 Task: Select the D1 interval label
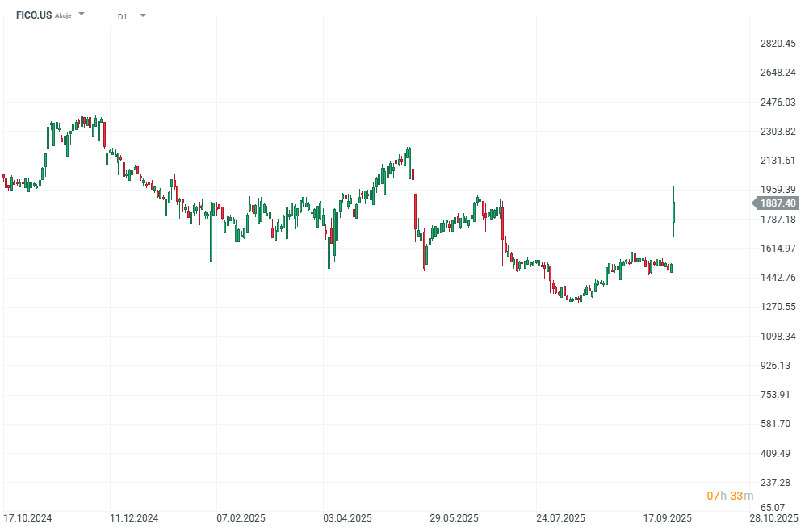(x=122, y=16)
